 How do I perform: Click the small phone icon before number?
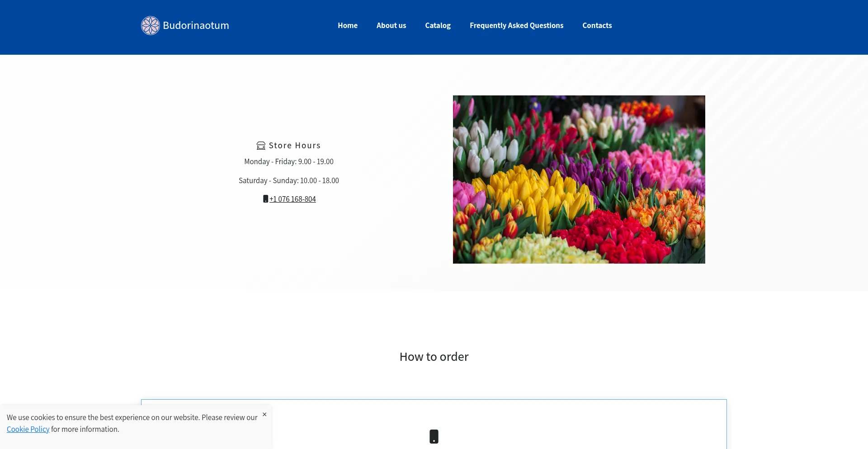point(265,199)
